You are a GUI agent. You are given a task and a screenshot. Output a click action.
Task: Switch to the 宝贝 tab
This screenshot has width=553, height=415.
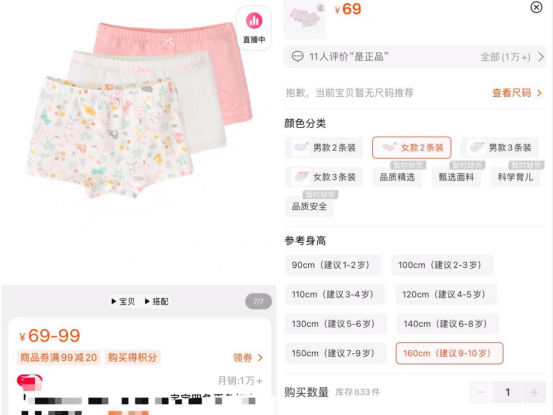(123, 301)
